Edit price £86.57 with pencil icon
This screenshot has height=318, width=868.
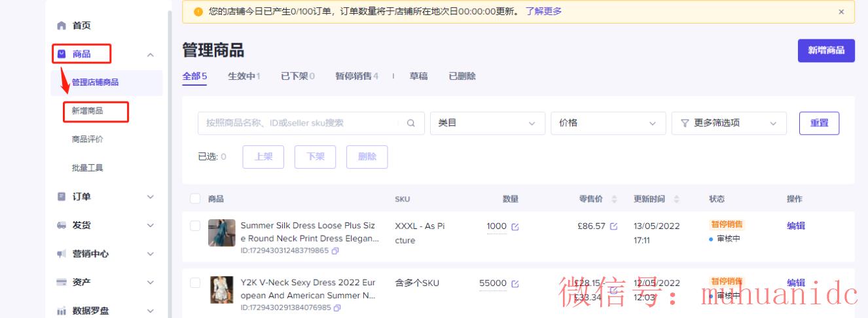[x=613, y=226]
